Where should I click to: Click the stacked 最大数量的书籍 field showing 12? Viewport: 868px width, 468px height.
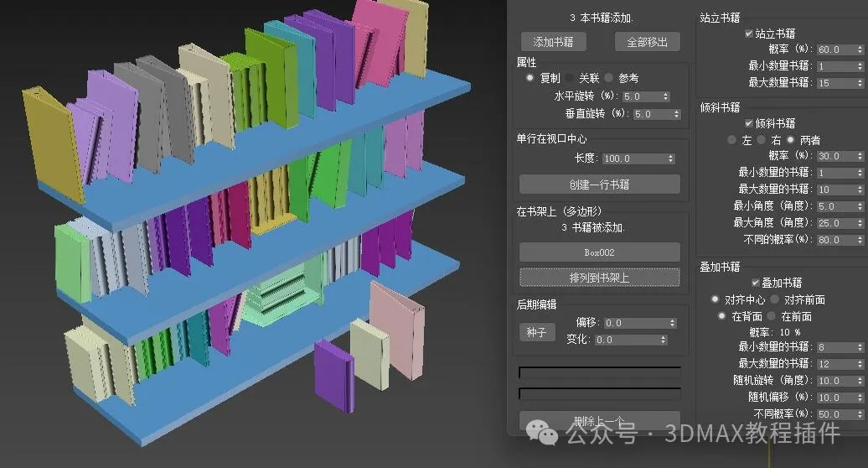coord(836,364)
